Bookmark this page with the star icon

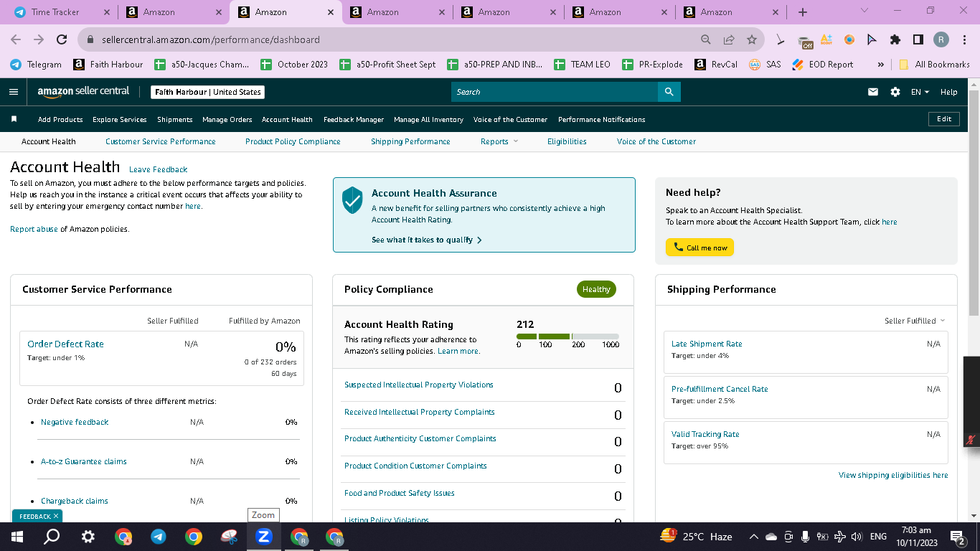(x=752, y=39)
